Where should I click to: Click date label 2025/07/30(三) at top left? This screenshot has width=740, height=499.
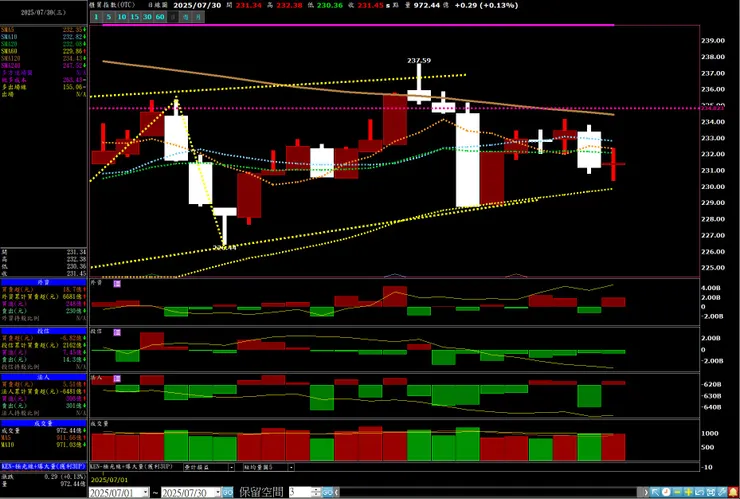click(43, 13)
